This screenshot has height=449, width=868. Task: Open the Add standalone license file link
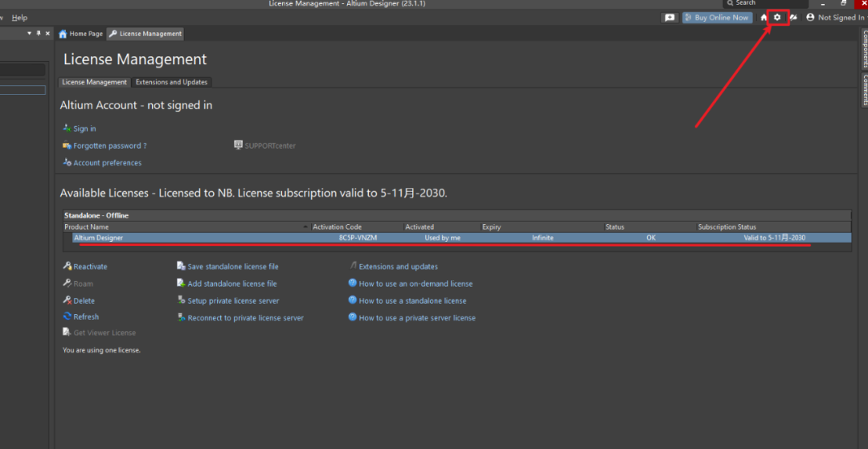click(x=231, y=284)
